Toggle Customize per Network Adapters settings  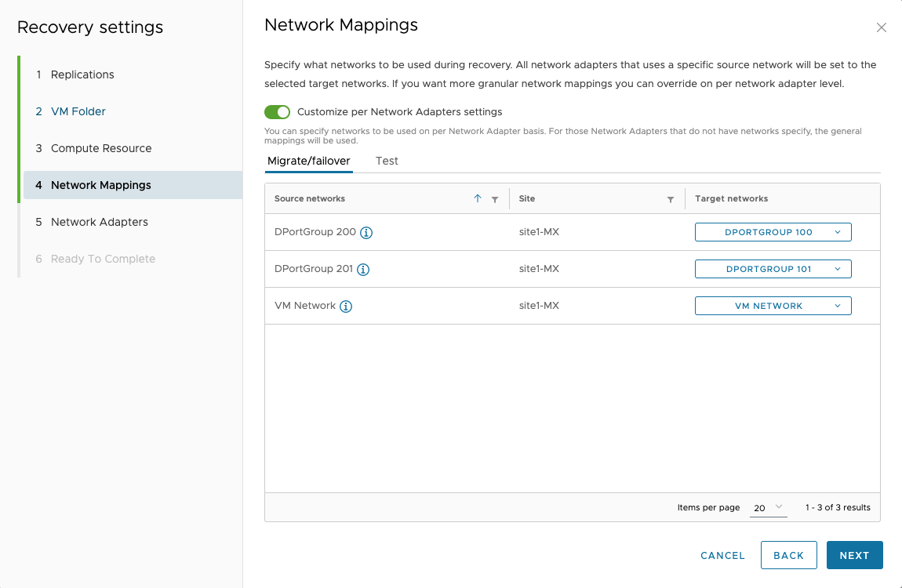point(278,112)
